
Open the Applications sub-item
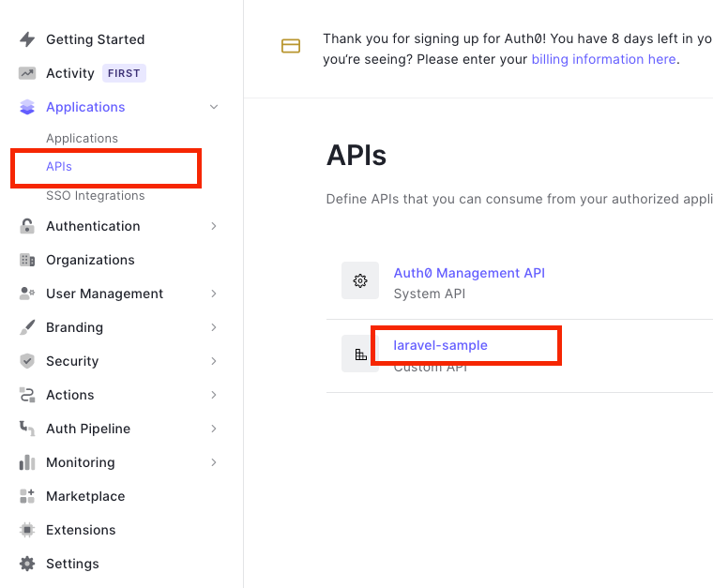[x=82, y=138]
